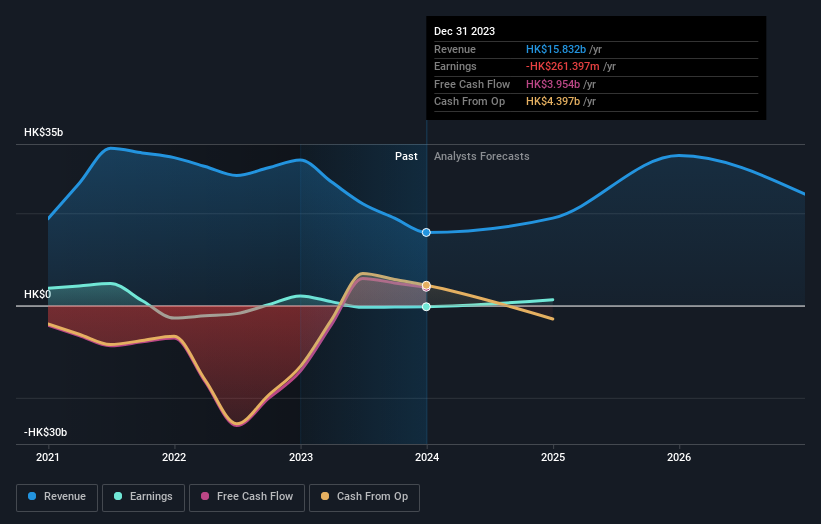Toggle the Free Cash Flow legend button
The image size is (821, 524).
click(247, 497)
